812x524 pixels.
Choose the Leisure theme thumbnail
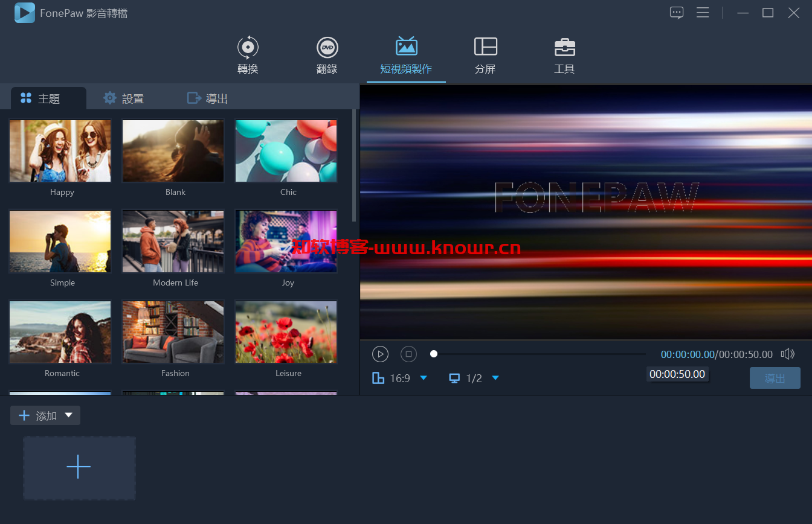pos(286,332)
